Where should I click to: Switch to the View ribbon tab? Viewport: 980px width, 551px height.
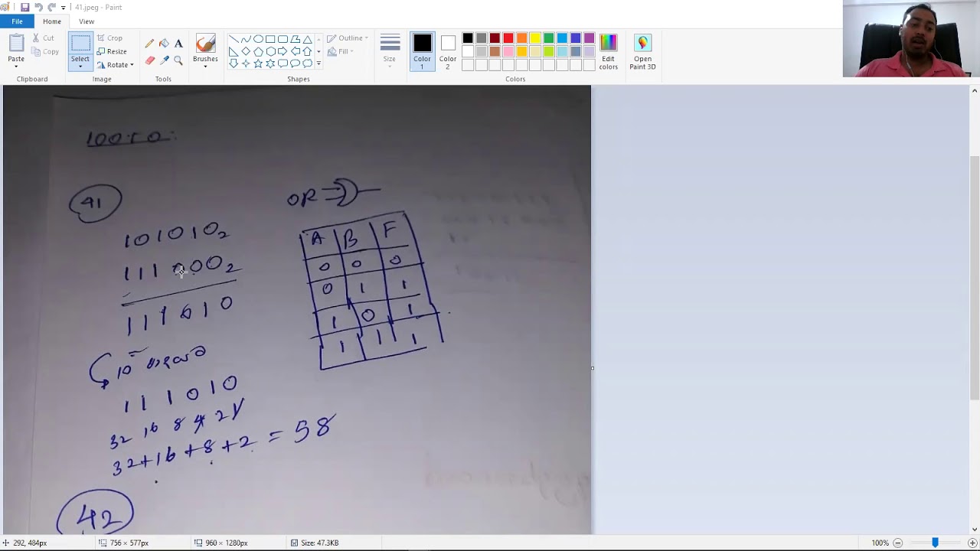(x=87, y=21)
